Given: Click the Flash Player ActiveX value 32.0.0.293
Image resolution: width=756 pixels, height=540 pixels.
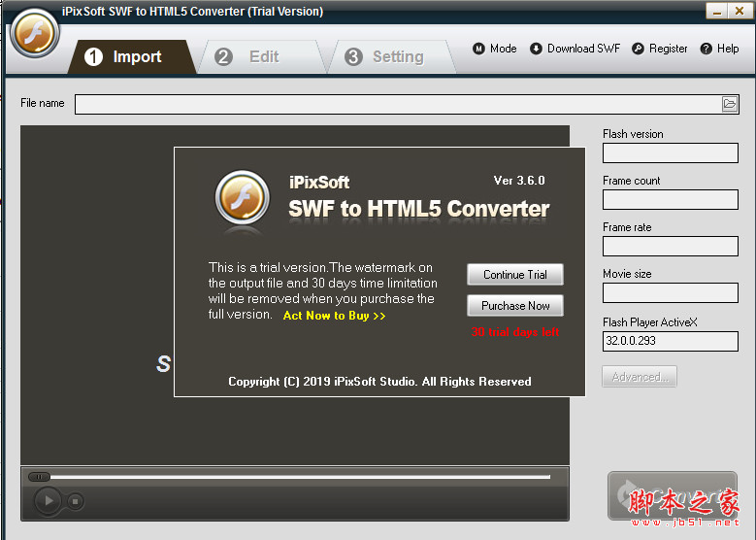Looking at the screenshot, I should click(671, 341).
